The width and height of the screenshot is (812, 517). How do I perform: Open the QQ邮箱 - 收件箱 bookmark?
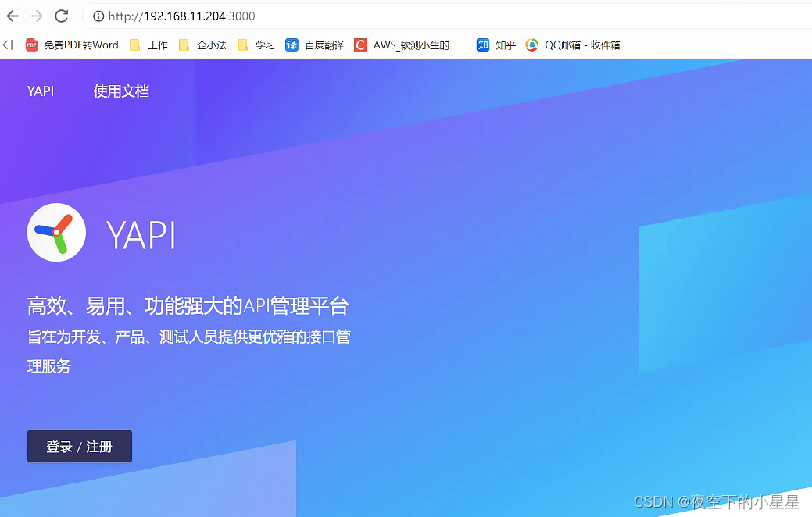click(x=573, y=45)
